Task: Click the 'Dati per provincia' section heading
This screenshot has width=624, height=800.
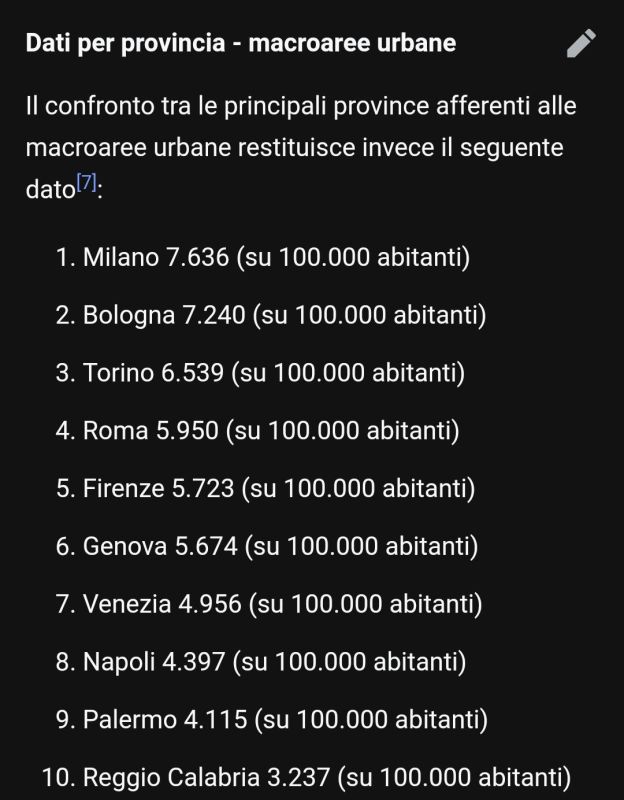Action: coord(240,44)
